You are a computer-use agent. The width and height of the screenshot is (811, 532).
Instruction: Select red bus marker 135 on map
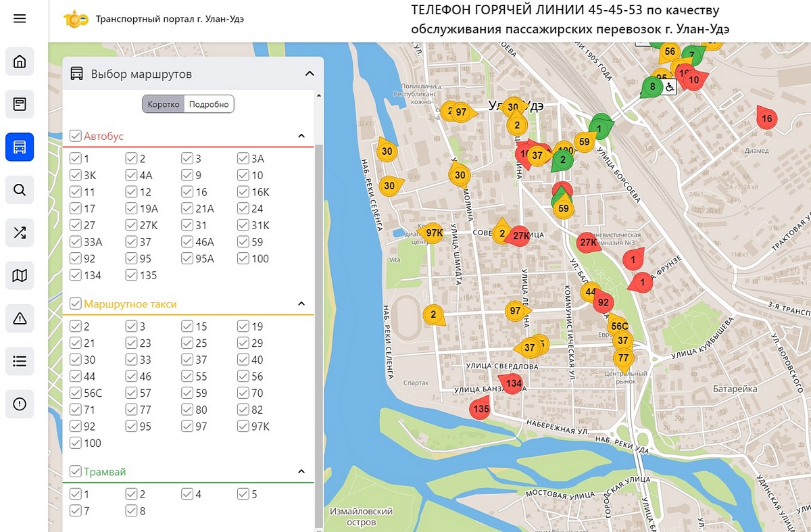tap(481, 409)
